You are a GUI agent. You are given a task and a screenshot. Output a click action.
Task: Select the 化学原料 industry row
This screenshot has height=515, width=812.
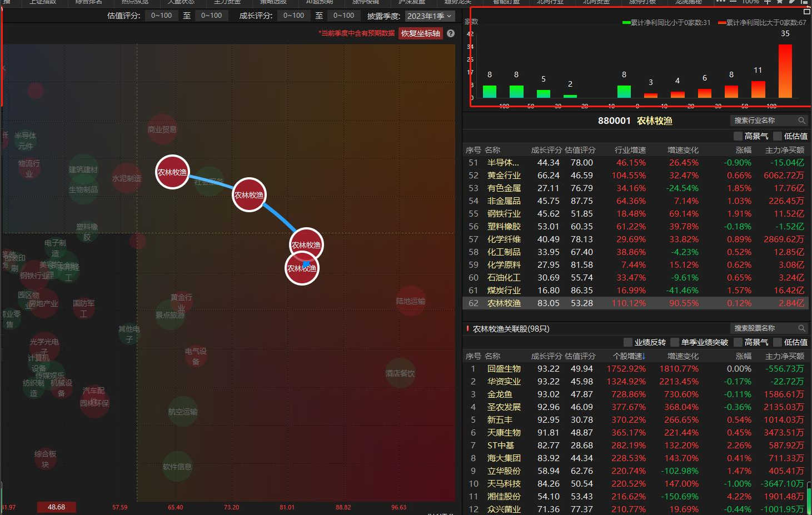coord(635,265)
